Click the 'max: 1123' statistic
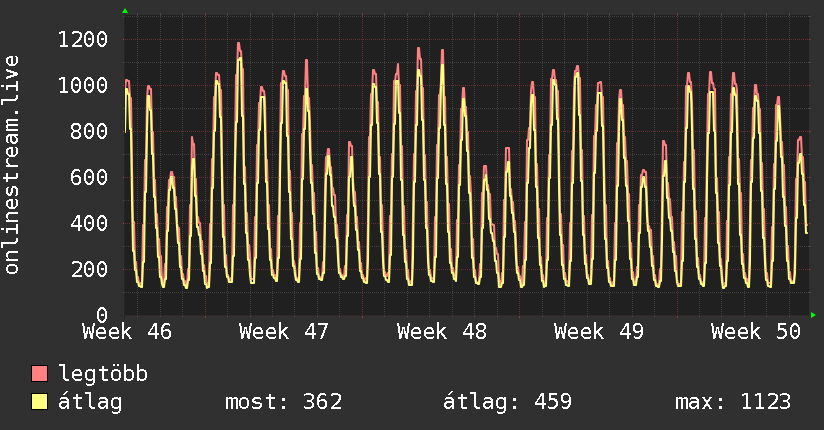Screen dimensions: 824x430 point(733,402)
